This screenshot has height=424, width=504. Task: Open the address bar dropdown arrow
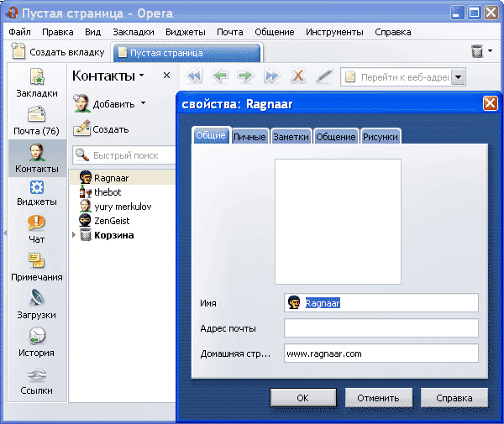pos(459,77)
